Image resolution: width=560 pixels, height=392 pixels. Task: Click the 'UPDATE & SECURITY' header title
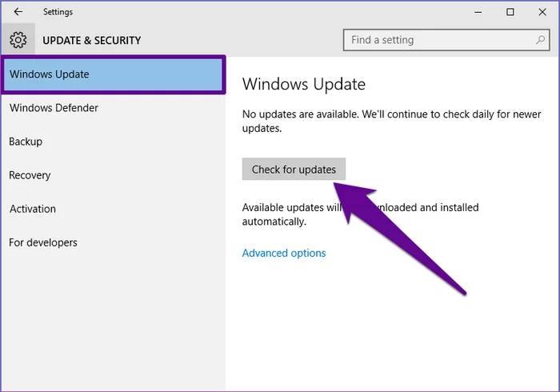(x=91, y=40)
